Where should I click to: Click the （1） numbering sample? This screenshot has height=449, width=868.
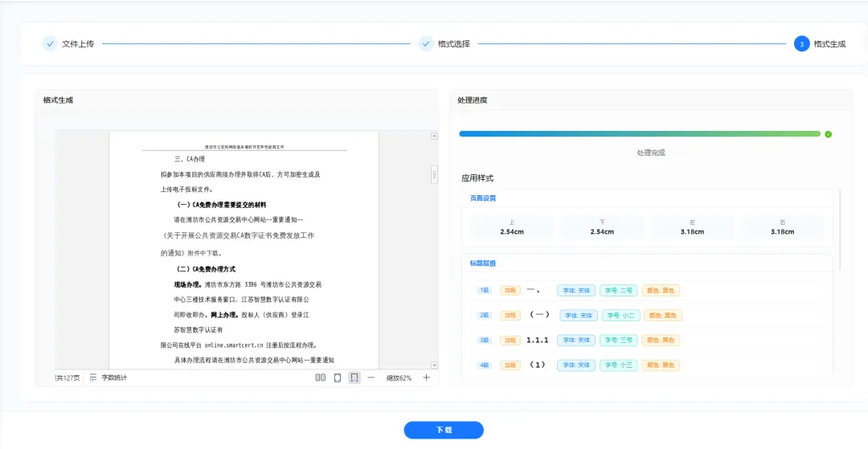tap(538, 365)
